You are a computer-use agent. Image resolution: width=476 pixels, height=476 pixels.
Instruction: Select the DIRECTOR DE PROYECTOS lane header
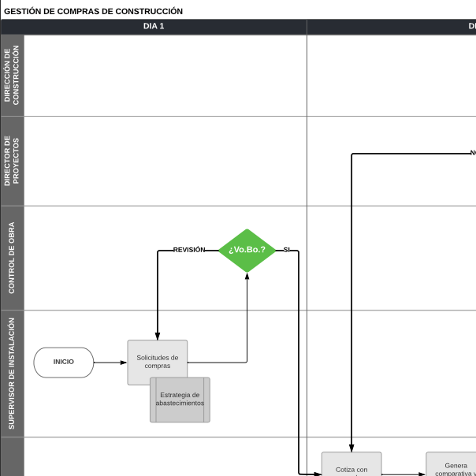[x=12, y=161]
